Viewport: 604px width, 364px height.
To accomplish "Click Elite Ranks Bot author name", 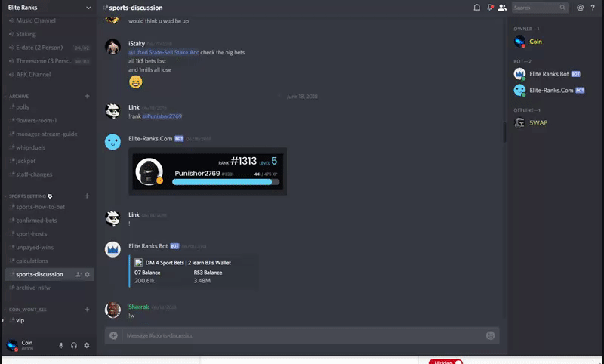I will (148, 245).
